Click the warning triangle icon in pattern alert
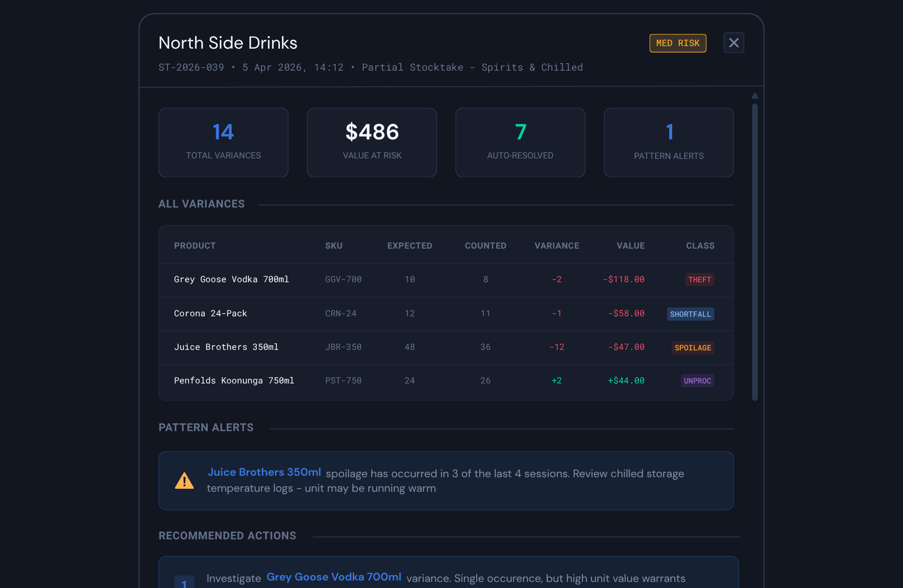 pos(184,480)
